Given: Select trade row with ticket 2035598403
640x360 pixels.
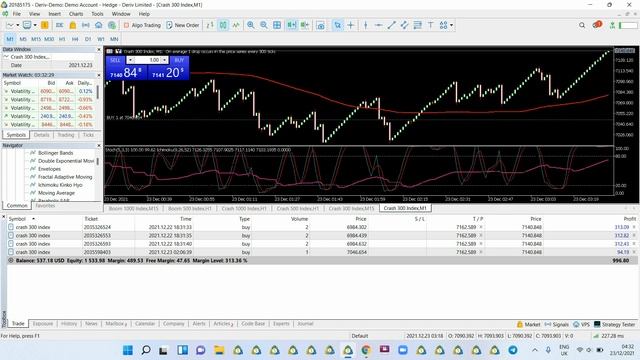Looking at the screenshot, I should point(322,252).
